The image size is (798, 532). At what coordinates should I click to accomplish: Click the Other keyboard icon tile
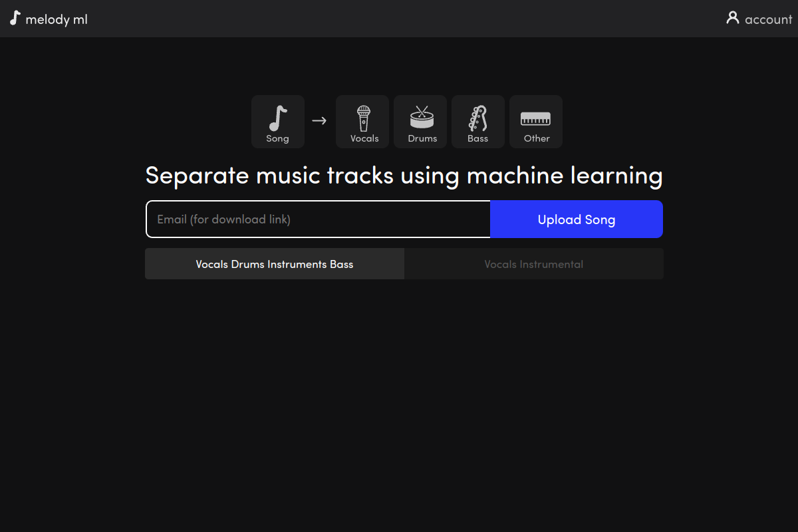pyautogui.click(x=536, y=122)
